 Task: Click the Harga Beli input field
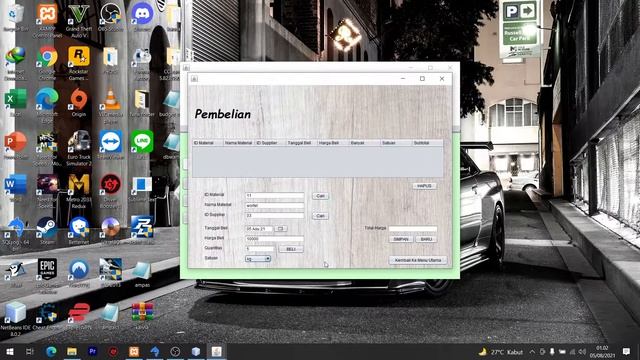tap(275, 239)
